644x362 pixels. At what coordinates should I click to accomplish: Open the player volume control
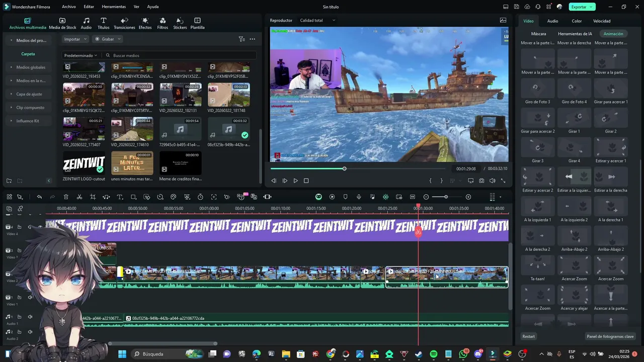coord(492,180)
